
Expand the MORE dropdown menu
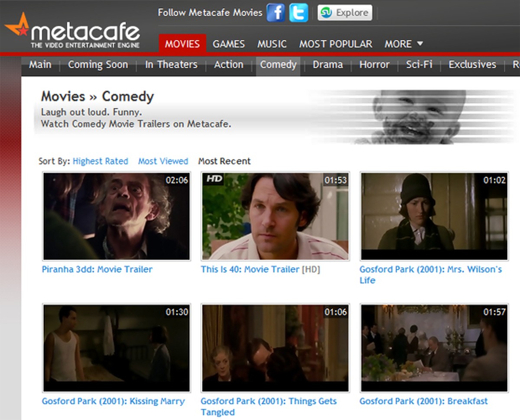pos(403,44)
